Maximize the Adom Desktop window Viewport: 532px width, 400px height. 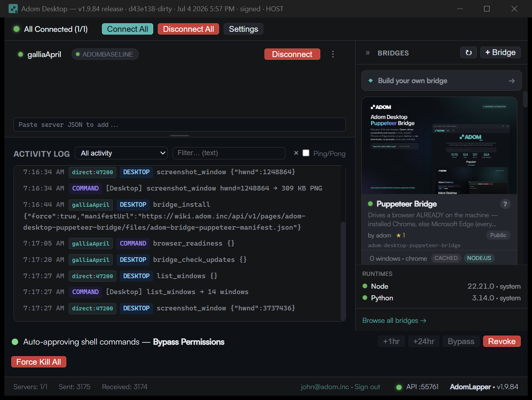point(487,9)
